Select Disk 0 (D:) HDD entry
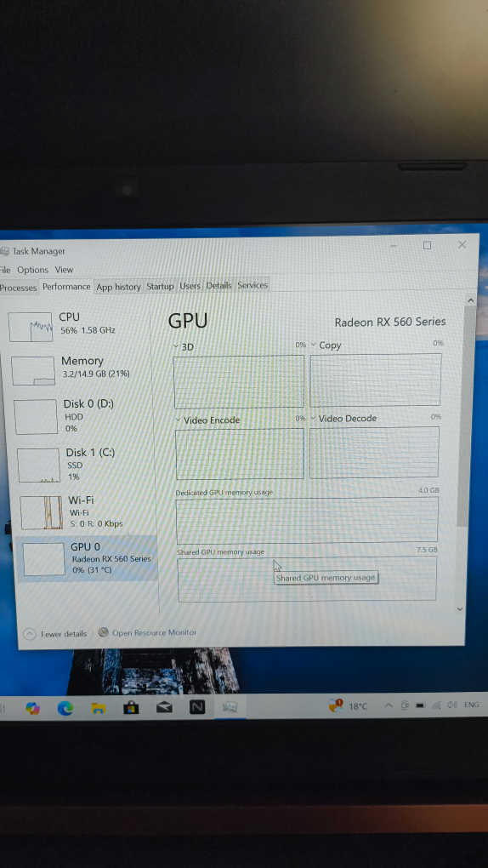This screenshot has height=868, width=488. (80, 416)
